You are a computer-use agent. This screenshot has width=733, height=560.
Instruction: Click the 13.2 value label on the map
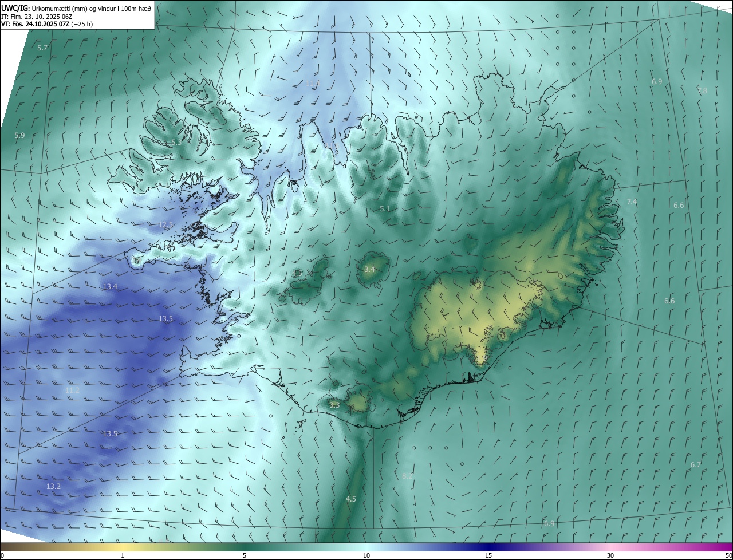pyautogui.click(x=53, y=487)
